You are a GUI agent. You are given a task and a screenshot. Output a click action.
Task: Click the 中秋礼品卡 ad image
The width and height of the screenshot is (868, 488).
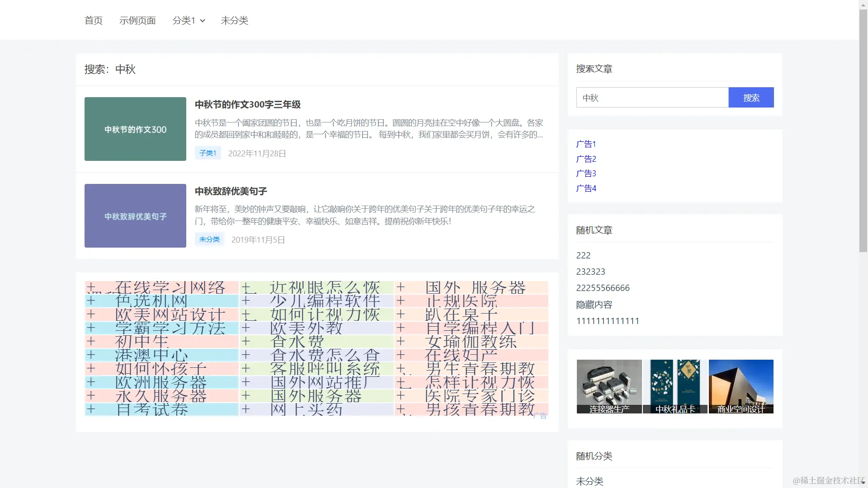click(675, 386)
